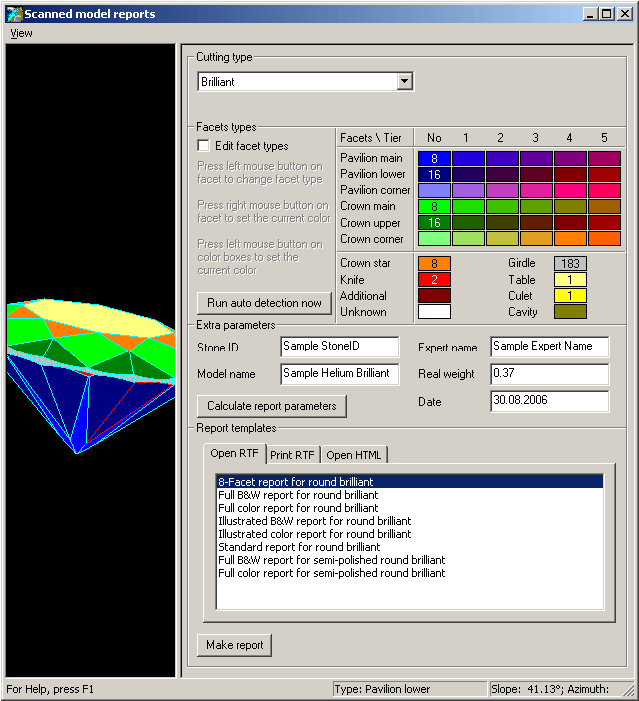Click the Real weight input field
The width and height of the screenshot is (639, 701).
(549, 373)
